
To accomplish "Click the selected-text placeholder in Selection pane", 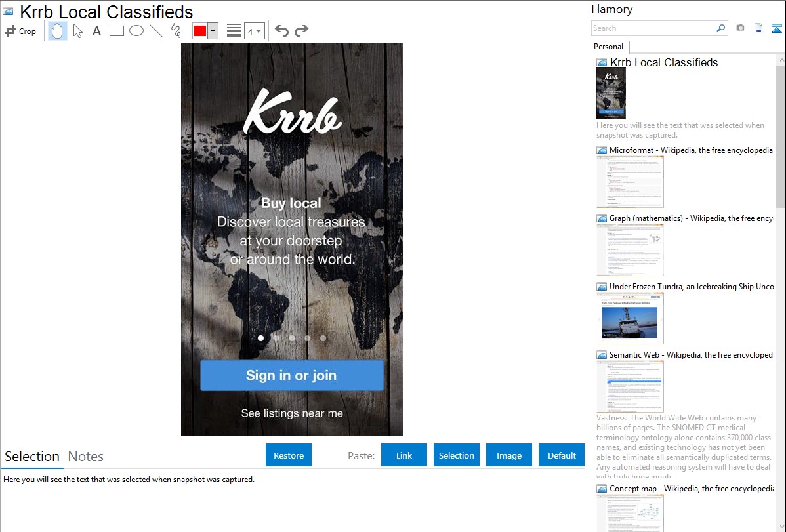I will tap(129, 480).
